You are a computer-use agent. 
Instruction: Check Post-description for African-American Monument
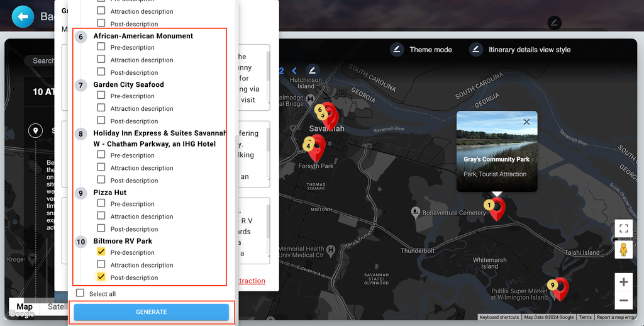pos(101,72)
